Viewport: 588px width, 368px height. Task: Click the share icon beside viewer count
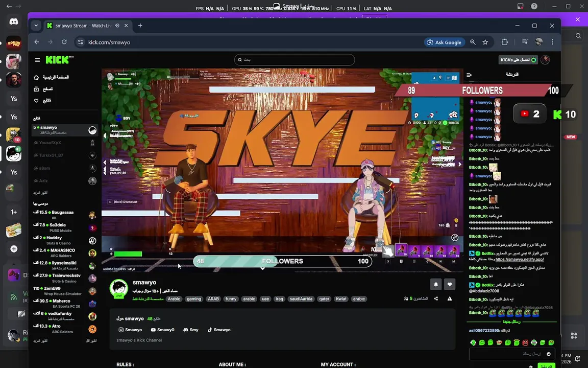coord(436,299)
